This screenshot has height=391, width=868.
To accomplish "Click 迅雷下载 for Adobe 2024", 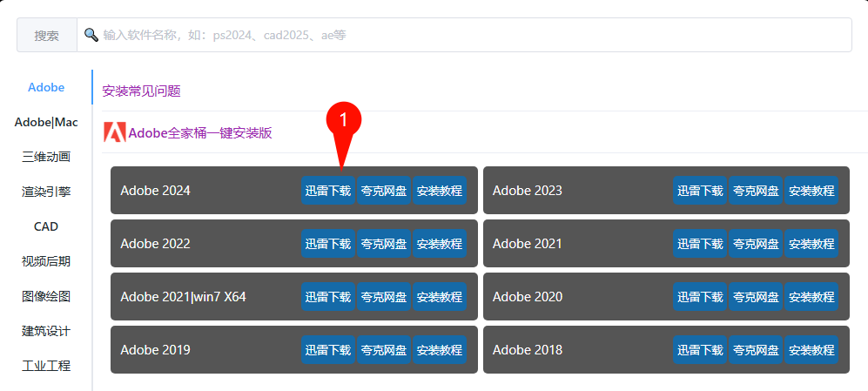I will (328, 191).
